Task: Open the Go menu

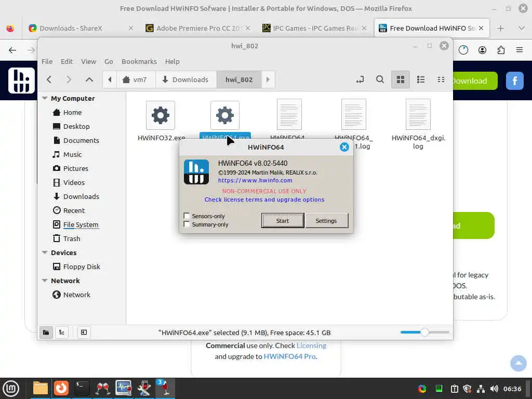Action: point(109,62)
